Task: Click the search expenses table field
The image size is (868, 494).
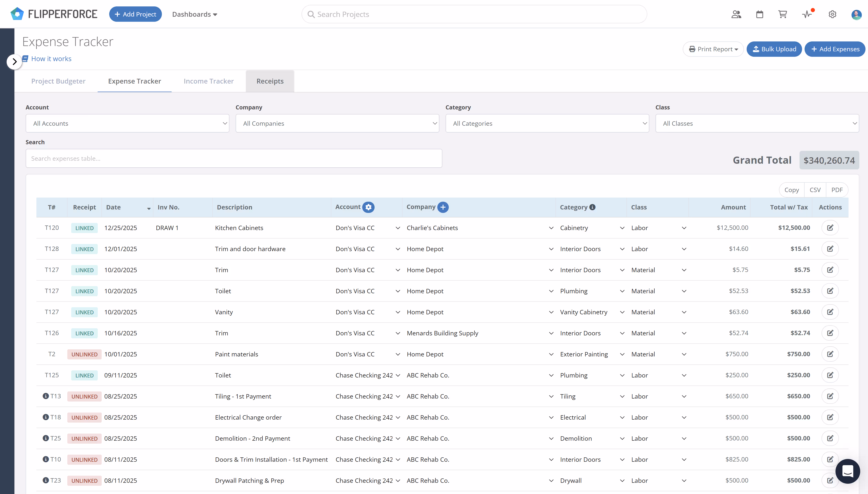Action: (234, 158)
